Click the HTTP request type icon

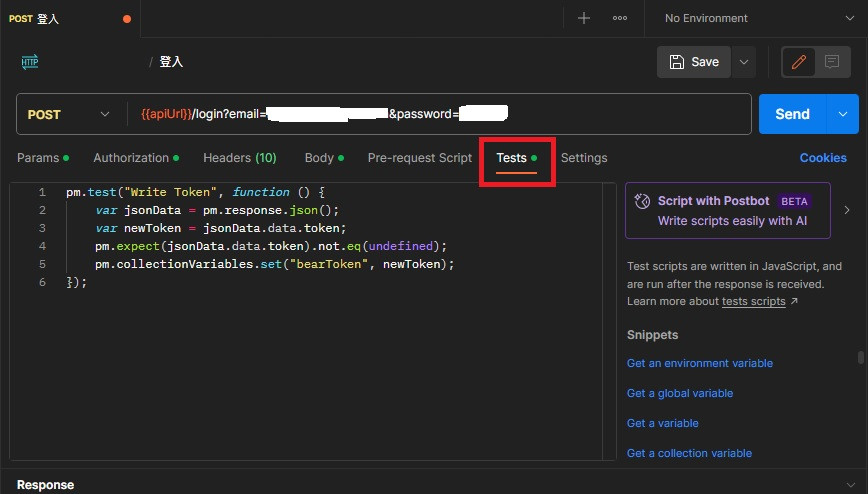pos(30,61)
